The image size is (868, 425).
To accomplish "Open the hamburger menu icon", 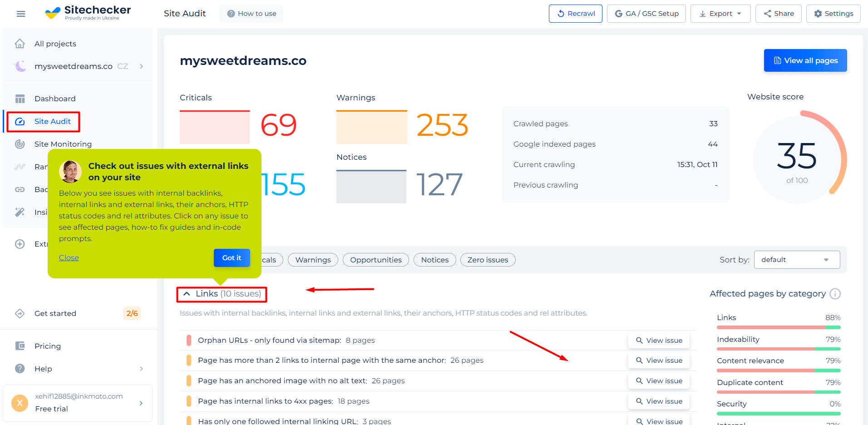I will tap(21, 14).
